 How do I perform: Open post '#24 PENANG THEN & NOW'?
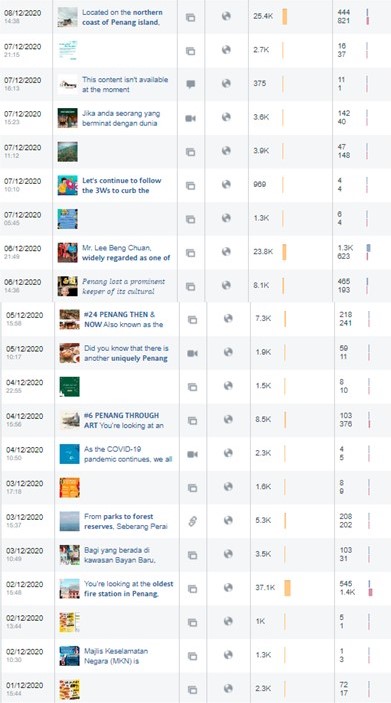[123, 319]
